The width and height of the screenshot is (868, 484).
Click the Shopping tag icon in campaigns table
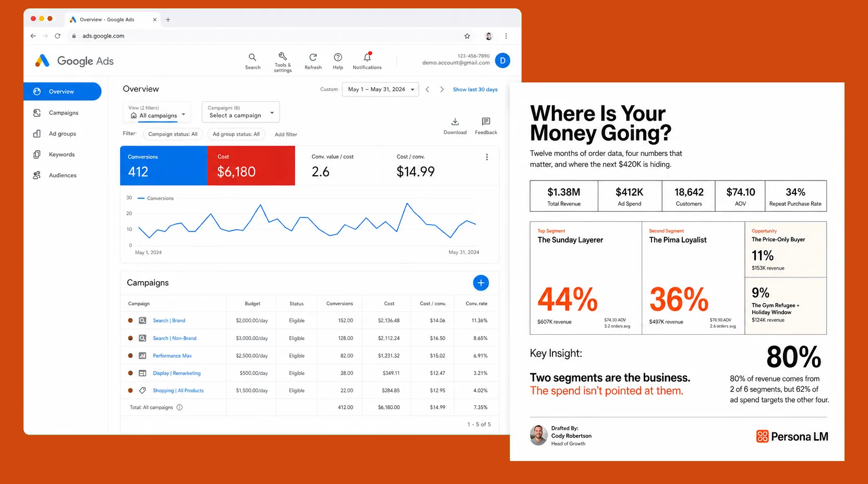142,391
